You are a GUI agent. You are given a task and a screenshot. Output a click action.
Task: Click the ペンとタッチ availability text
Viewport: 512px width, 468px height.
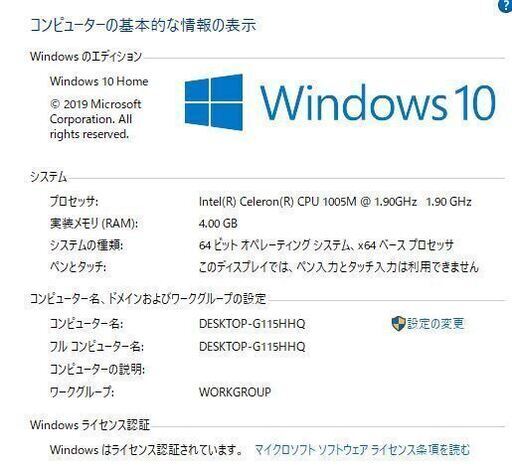click(339, 267)
